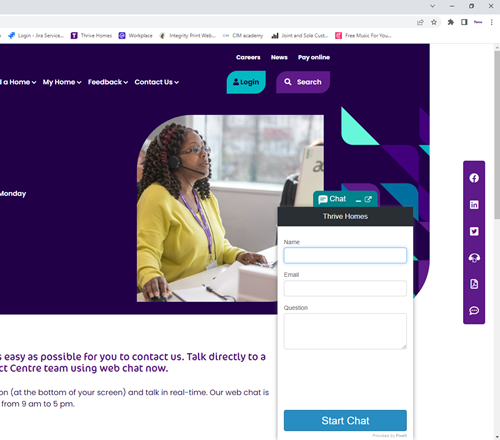
Task: Click the Search button
Action: coord(303,82)
